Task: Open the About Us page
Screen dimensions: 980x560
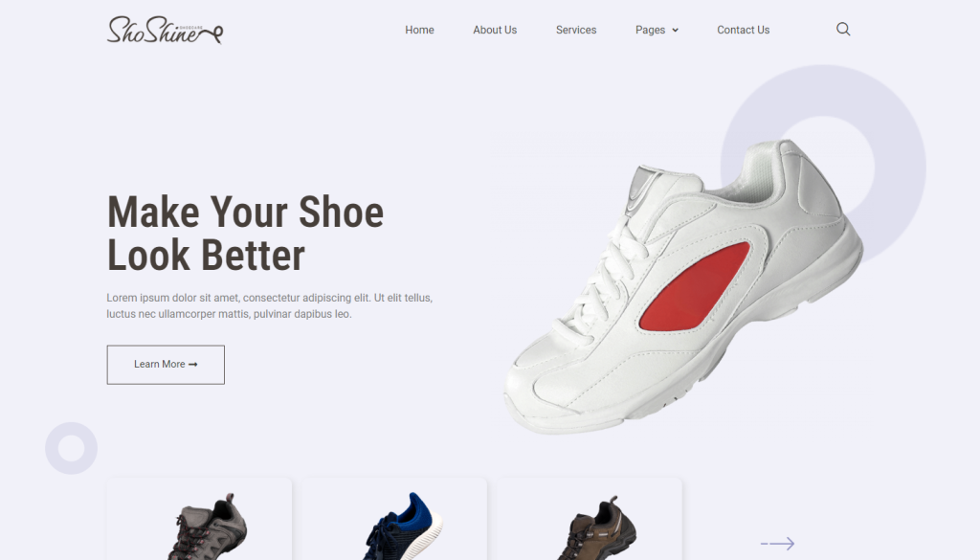Action: pos(495,30)
